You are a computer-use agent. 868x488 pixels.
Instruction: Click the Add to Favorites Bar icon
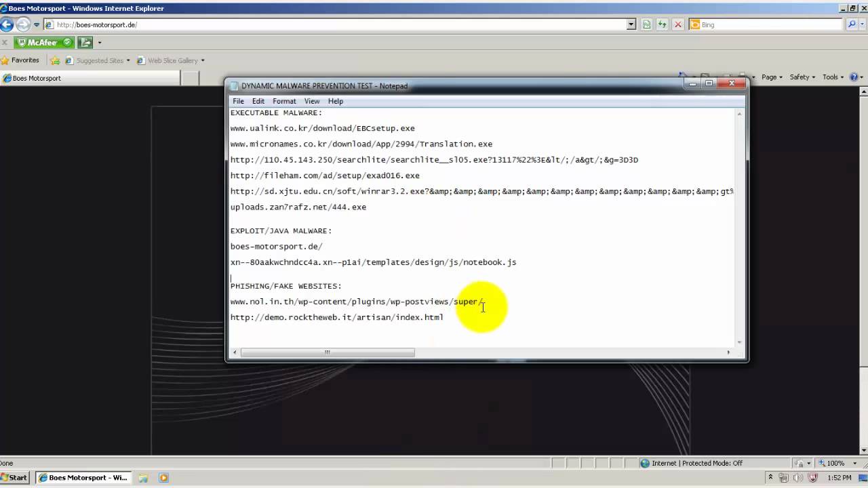coord(55,60)
